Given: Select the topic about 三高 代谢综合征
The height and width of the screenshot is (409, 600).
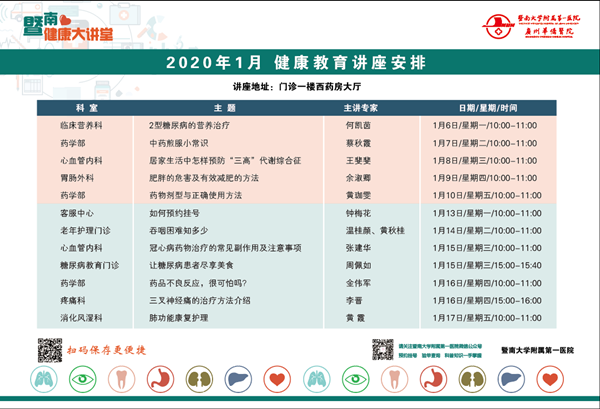Looking at the screenshot, I should tap(225, 161).
